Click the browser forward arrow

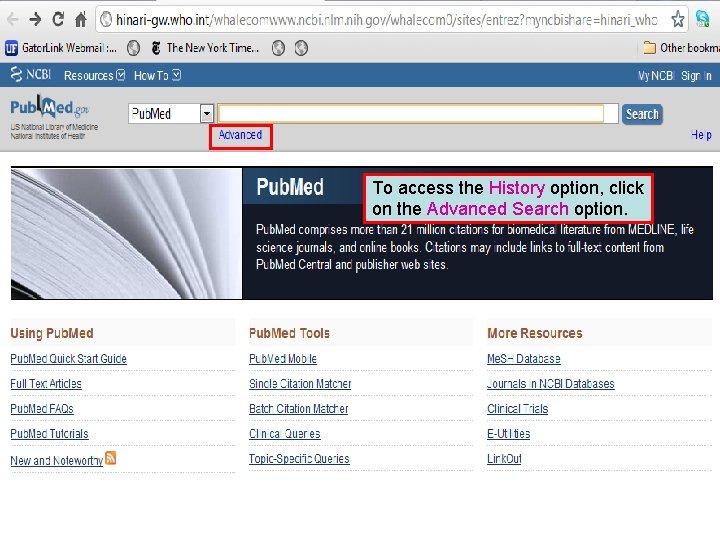(x=35, y=20)
